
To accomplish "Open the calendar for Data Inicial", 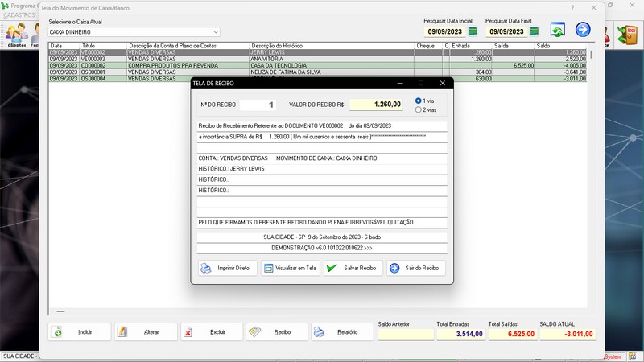I will 473,31.
